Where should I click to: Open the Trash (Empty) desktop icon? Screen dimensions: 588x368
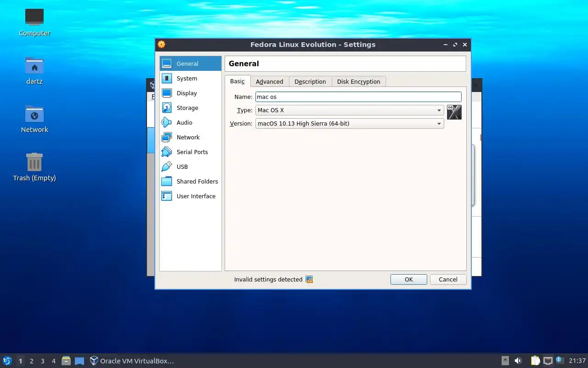34,167
